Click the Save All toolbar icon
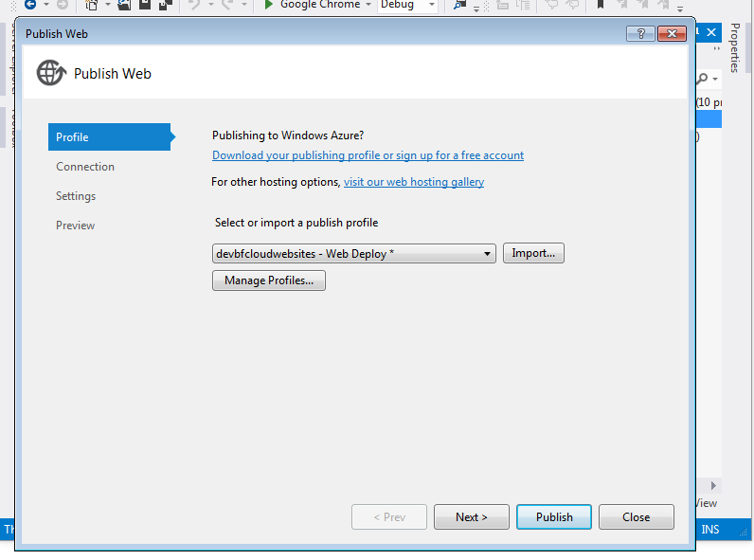 pyautogui.click(x=166, y=5)
